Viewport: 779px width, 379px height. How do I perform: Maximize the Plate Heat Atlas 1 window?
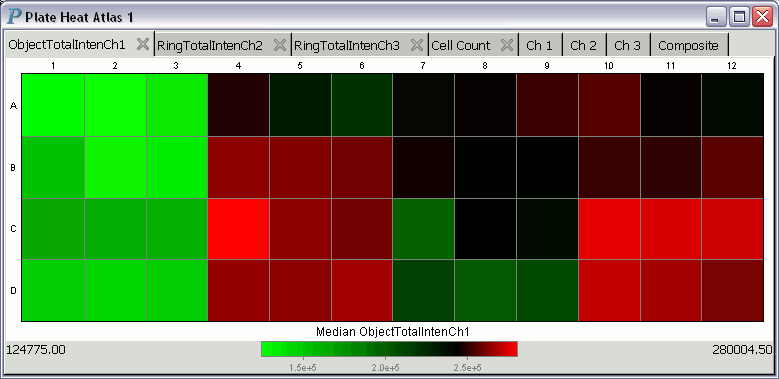[739, 17]
